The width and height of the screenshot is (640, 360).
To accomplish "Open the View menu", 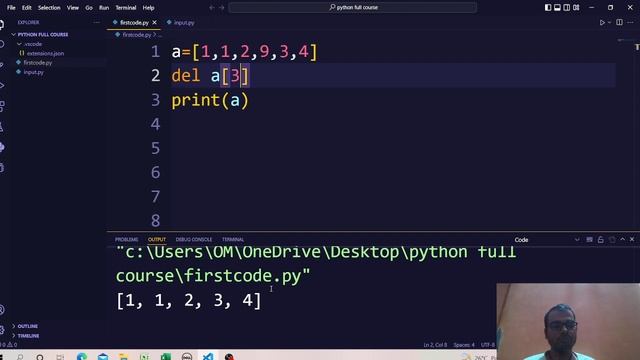I will tap(73, 8).
